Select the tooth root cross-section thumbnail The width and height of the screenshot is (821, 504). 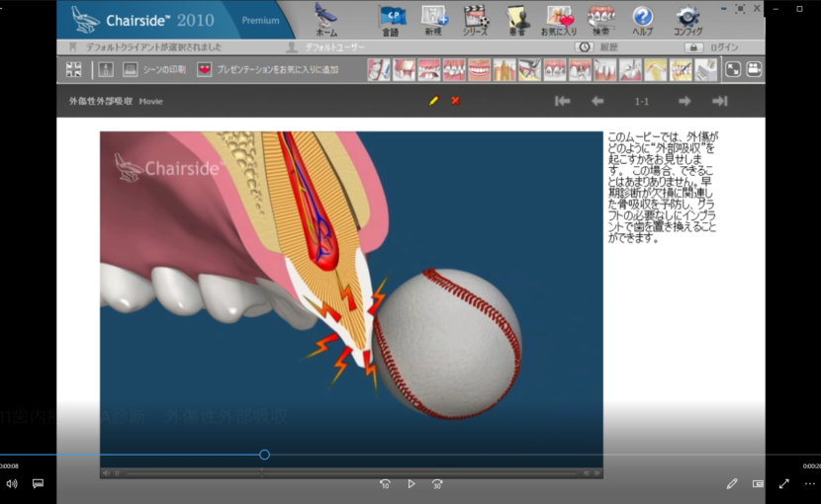(504, 69)
